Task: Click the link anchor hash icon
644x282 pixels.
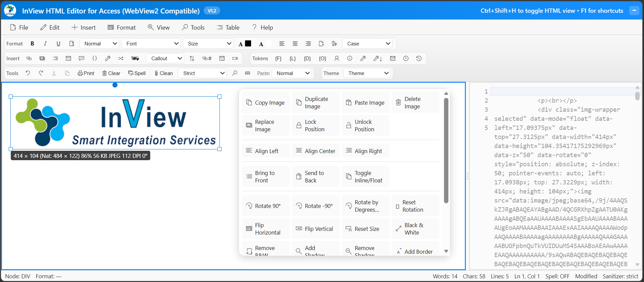Action: pyautogui.click(x=207, y=58)
